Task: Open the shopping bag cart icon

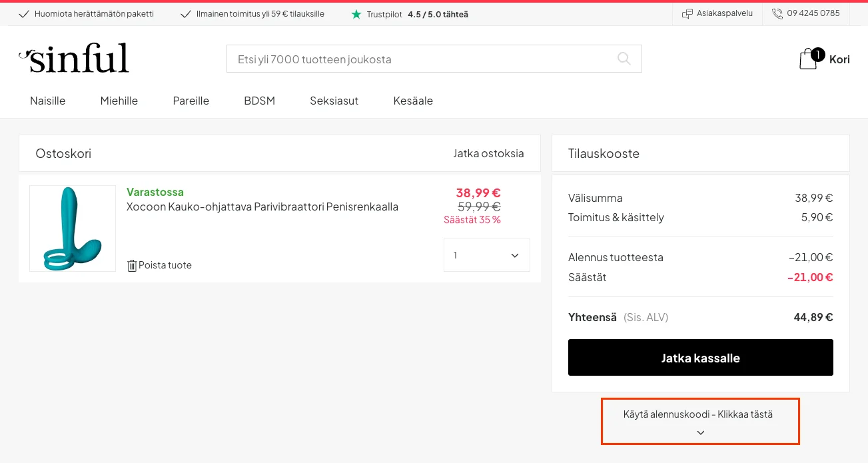Action: click(808, 59)
